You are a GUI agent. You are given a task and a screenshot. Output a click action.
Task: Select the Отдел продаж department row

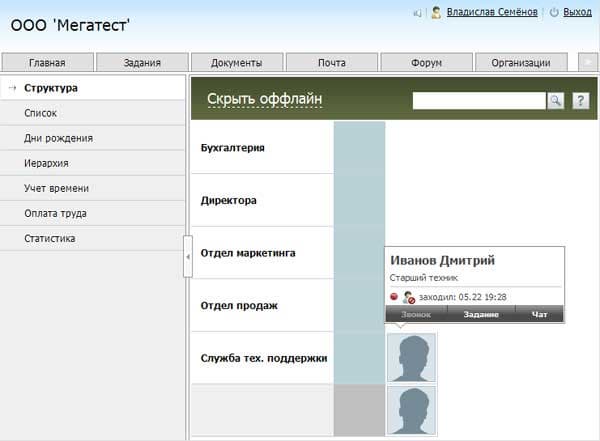point(262,305)
